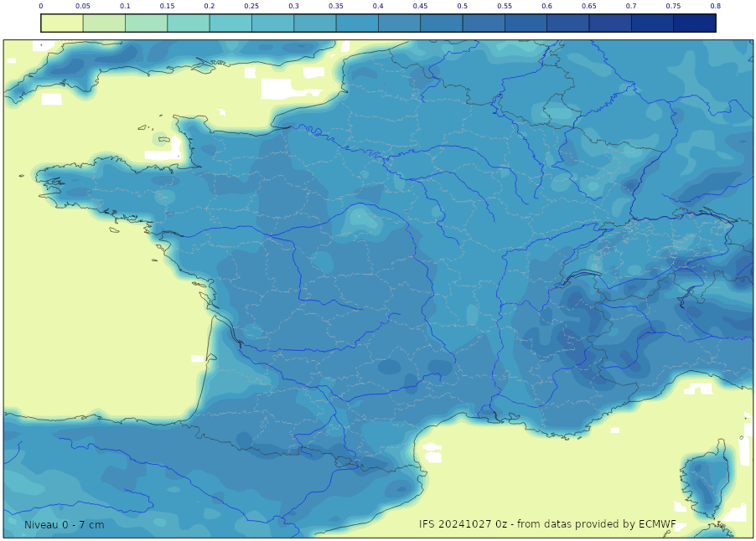Select the legend swatch between 0.5 and 0.55
The width and height of the screenshot is (756, 541).
click(x=484, y=23)
